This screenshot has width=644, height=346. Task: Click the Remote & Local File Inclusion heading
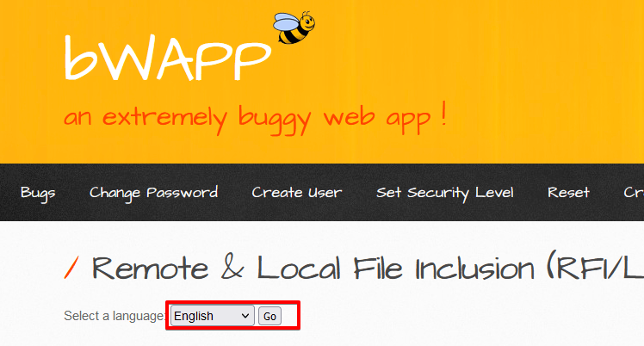[368, 268]
